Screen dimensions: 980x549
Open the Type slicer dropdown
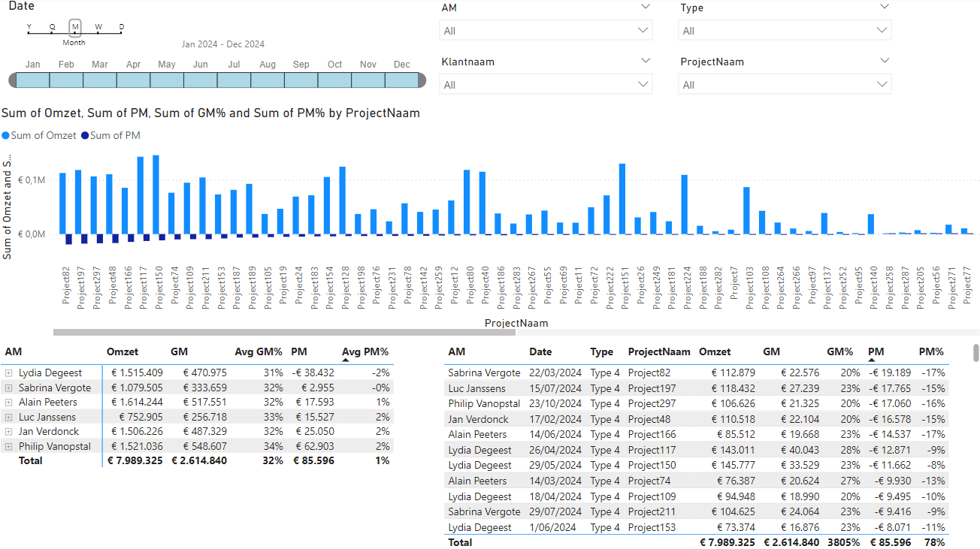pos(785,31)
